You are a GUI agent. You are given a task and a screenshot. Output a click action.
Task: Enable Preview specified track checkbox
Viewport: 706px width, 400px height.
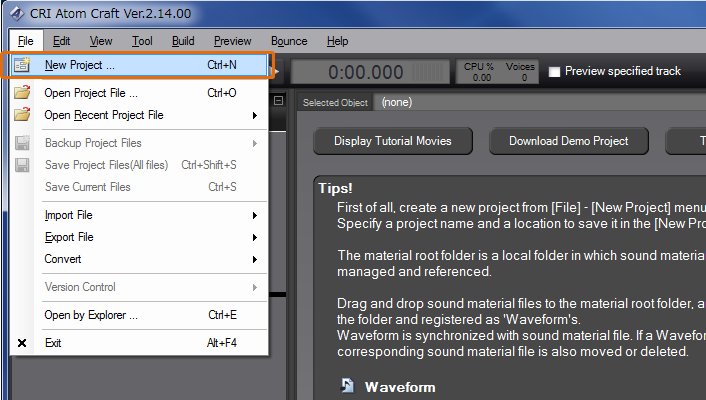(555, 72)
